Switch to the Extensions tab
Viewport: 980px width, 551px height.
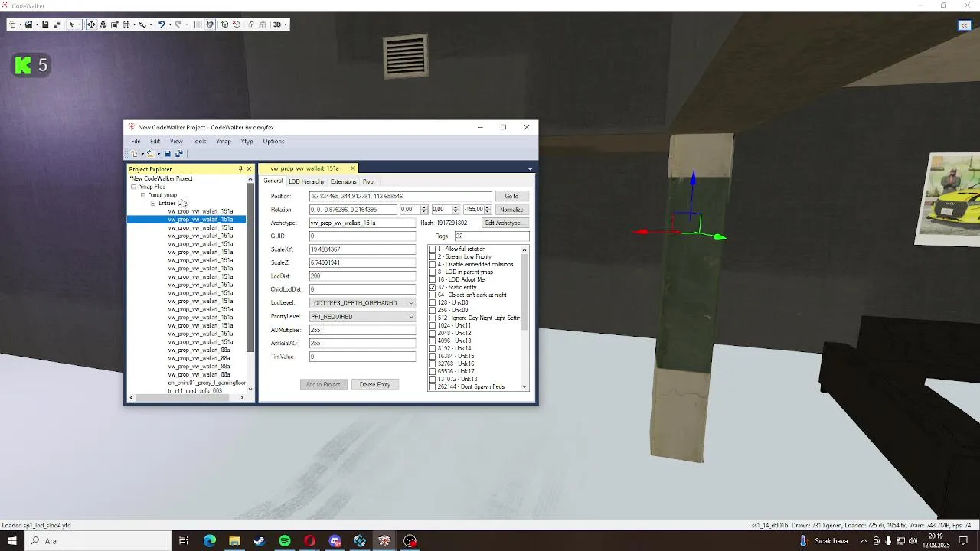[343, 182]
